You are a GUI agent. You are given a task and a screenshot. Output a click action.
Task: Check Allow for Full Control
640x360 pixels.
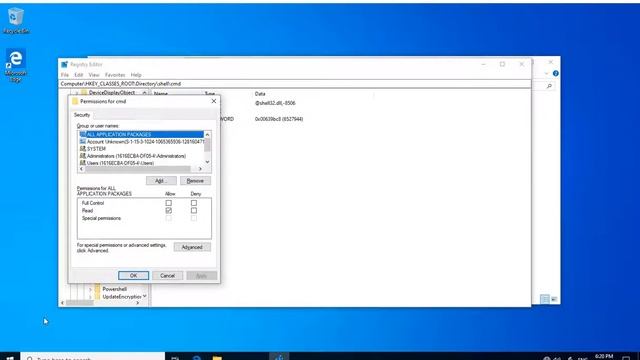coord(169,203)
